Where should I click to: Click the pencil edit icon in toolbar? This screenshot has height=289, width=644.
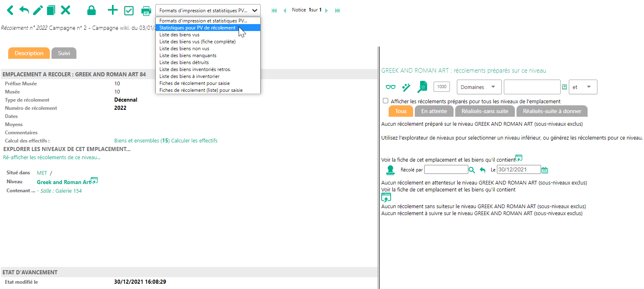click(x=38, y=10)
